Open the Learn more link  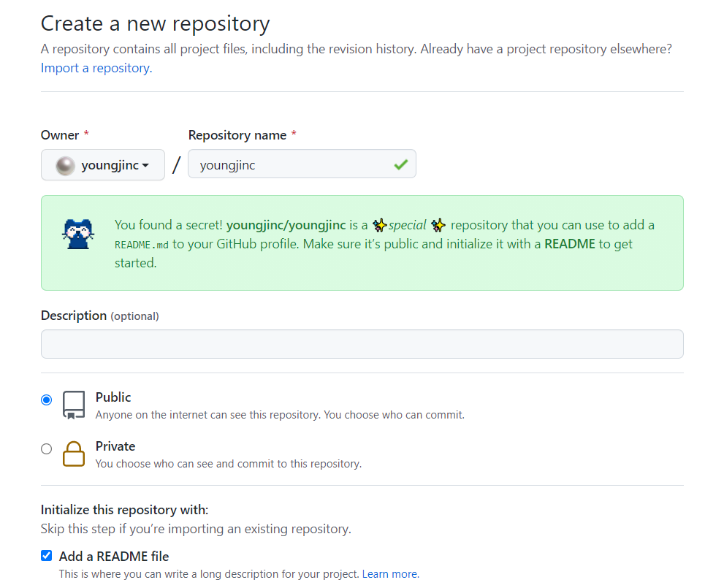pyautogui.click(x=391, y=574)
